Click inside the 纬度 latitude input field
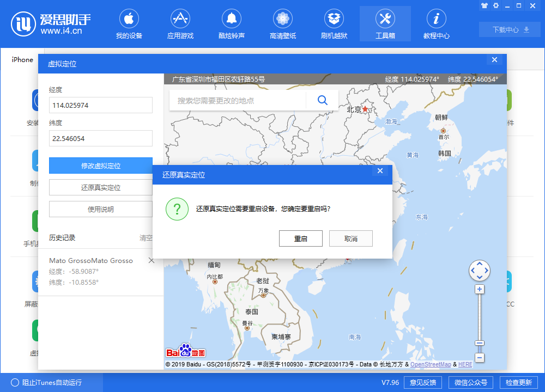The width and height of the screenshot is (545, 392). (101, 138)
